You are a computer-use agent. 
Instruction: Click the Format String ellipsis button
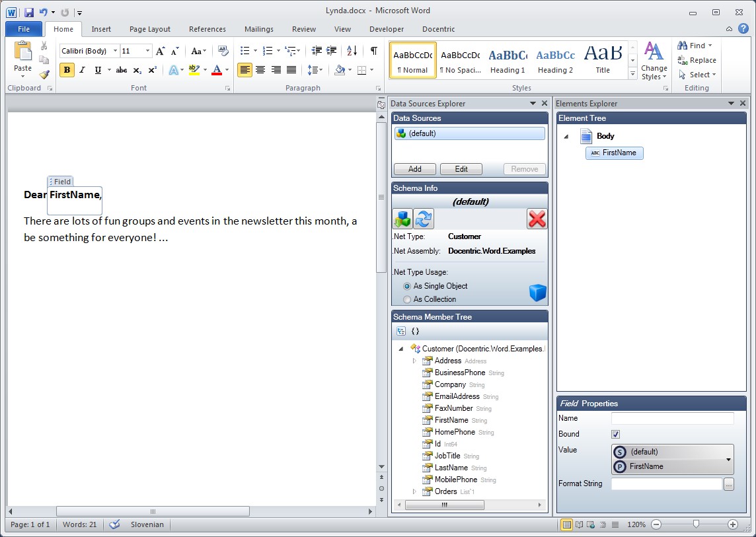pos(728,484)
